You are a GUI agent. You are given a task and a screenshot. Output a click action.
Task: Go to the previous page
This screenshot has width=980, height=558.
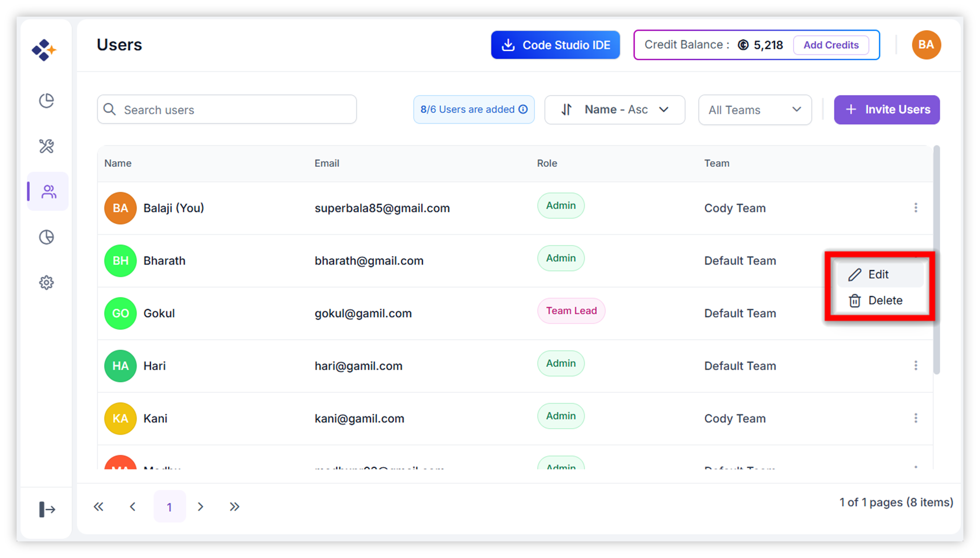(x=133, y=507)
